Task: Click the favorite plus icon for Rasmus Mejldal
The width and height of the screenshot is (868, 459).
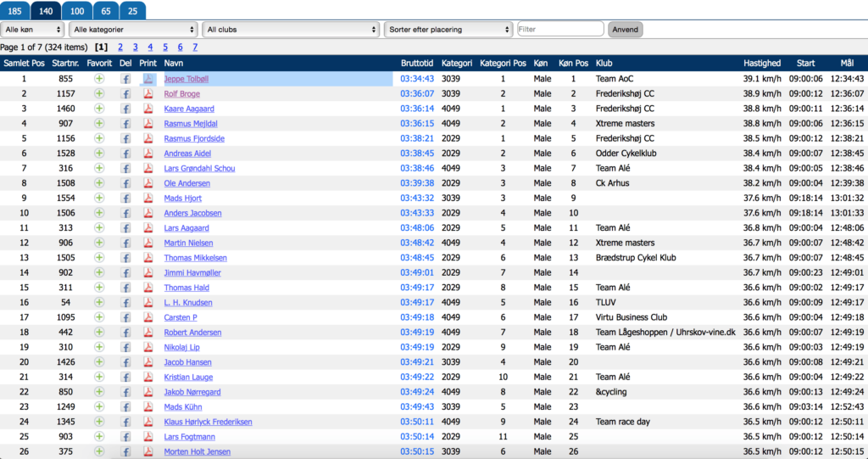Action: click(x=99, y=124)
